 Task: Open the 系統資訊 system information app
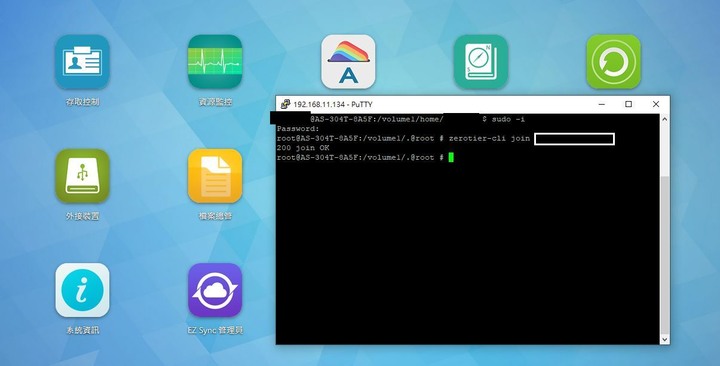point(82,290)
